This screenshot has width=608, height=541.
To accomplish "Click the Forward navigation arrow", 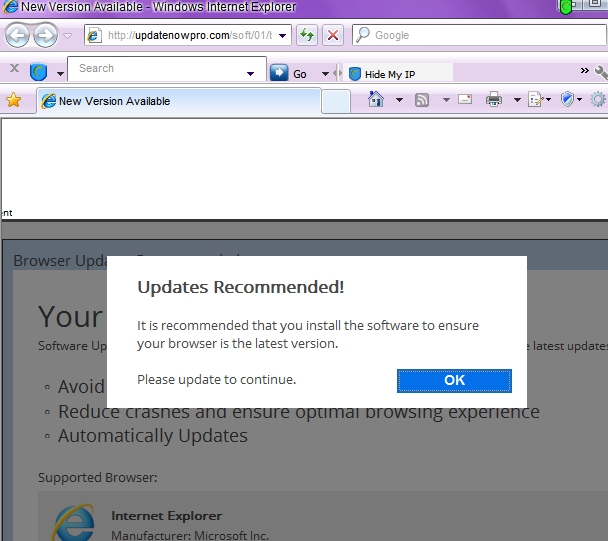I will tap(45, 36).
